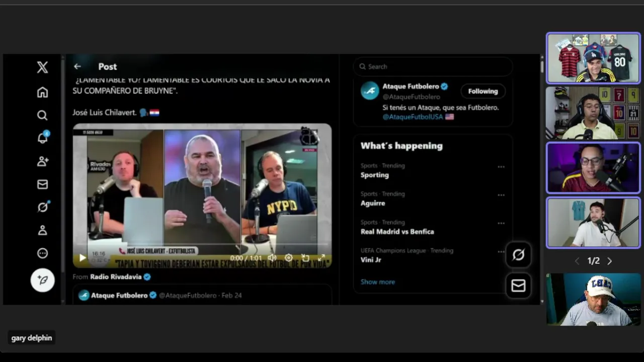Open the floating Grok button
Screen dimensions: 644x362
point(518,255)
